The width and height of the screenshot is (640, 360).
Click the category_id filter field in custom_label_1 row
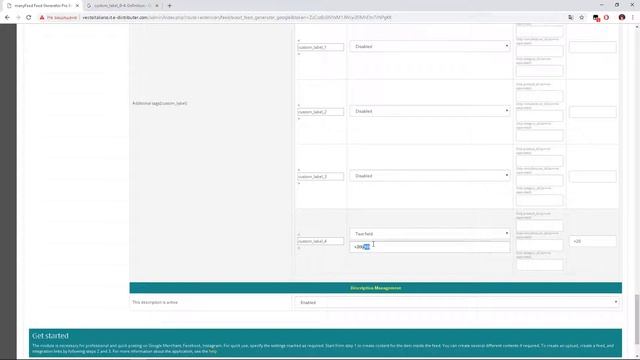[x=540, y=71]
